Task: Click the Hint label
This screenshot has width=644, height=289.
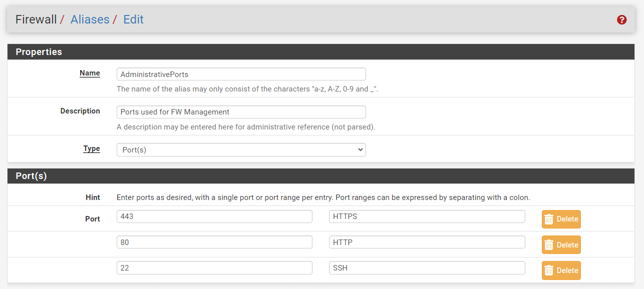Action: coord(93,197)
